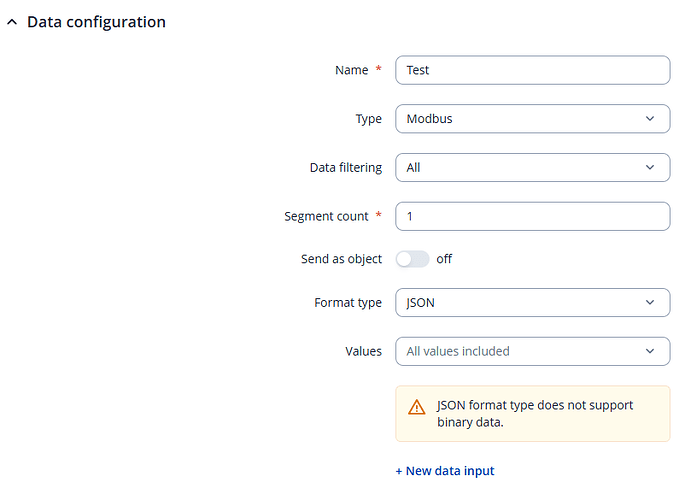The height and width of the screenshot is (500, 685).
Task: Click the Type dropdown arrow icon
Action: pos(650,118)
